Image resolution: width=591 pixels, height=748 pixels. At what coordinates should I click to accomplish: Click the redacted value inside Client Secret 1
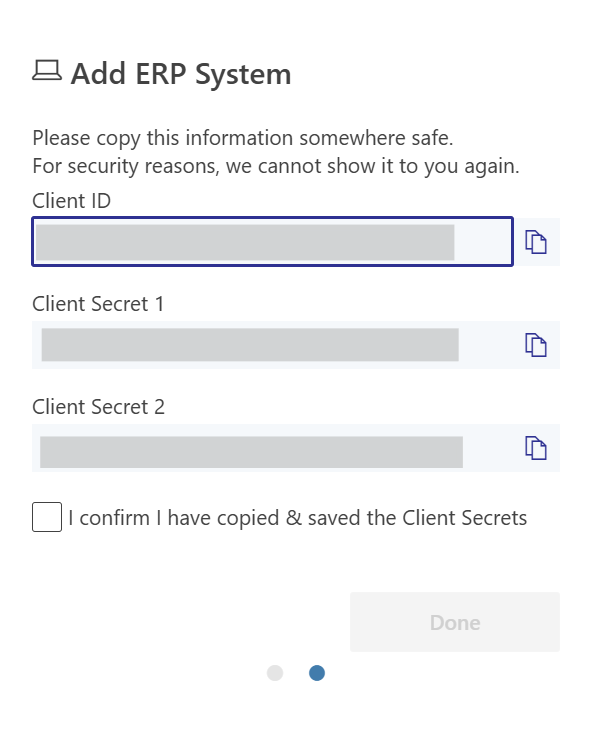click(x=250, y=344)
